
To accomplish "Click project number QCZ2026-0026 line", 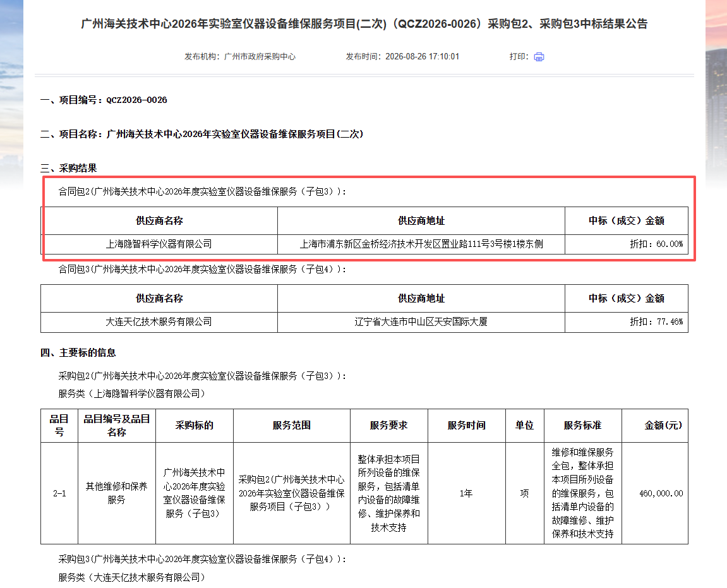I will [104, 100].
